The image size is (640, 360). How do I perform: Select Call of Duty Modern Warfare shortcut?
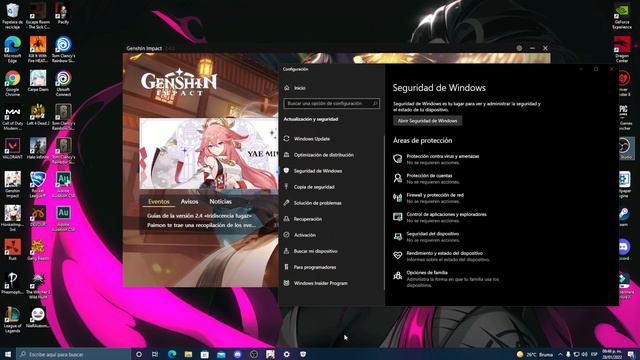pyautogui.click(x=13, y=118)
